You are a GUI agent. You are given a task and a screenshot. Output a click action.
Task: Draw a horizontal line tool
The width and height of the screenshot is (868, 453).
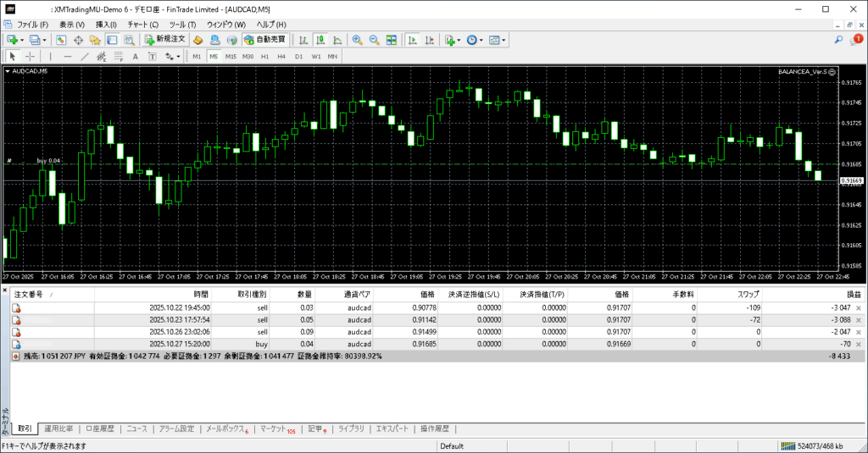point(67,57)
